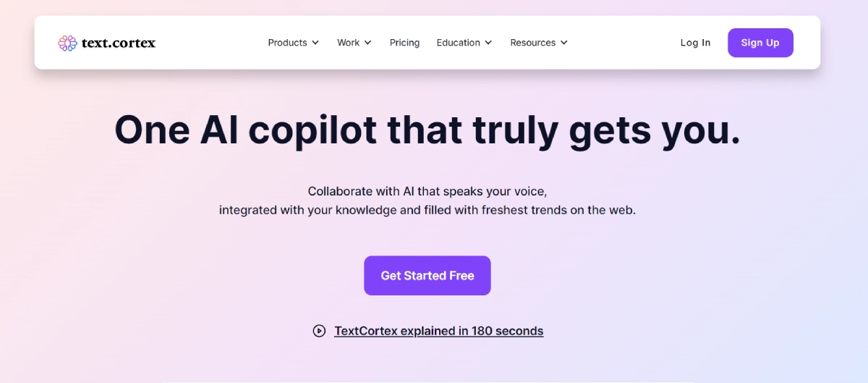Click the play circle icon
868x383 pixels.
tap(319, 331)
